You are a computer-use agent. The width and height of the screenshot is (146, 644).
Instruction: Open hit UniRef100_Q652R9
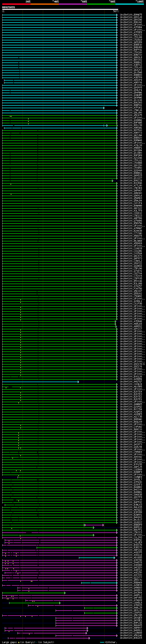tap(131, 42)
